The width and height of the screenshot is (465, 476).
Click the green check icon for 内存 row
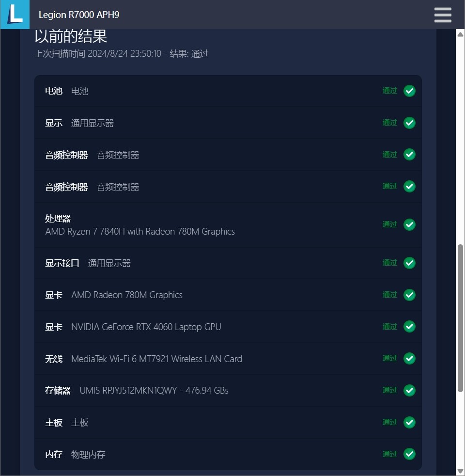tap(409, 454)
